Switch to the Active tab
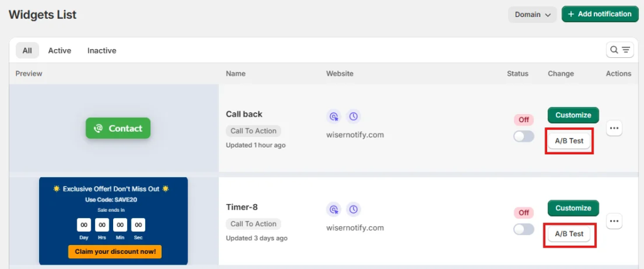 pyautogui.click(x=60, y=50)
